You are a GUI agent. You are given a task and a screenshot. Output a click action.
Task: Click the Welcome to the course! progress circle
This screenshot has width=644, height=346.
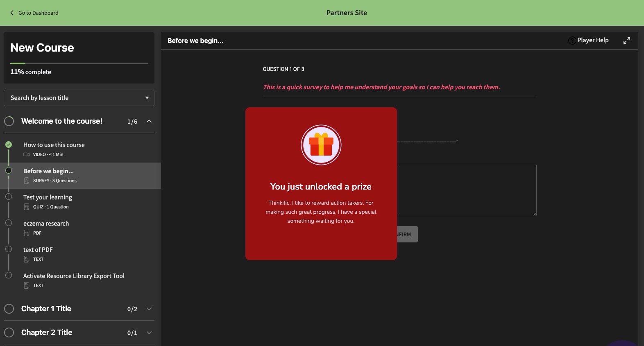[9, 121]
